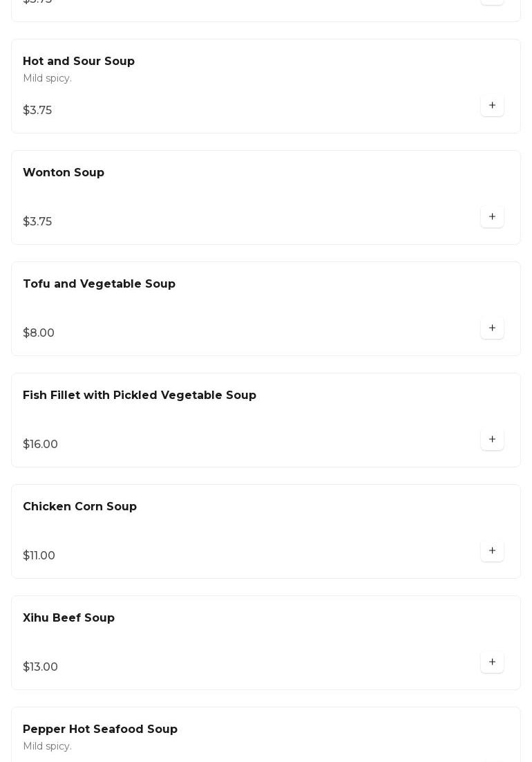The height and width of the screenshot is (762, 532).
Task: Click the $8.00 price of Tofu Soup
Action: [x=39, y=333]
